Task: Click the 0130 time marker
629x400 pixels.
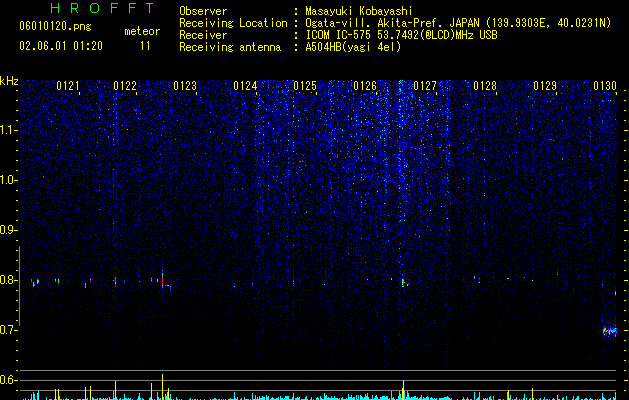Action: [605, 86]
